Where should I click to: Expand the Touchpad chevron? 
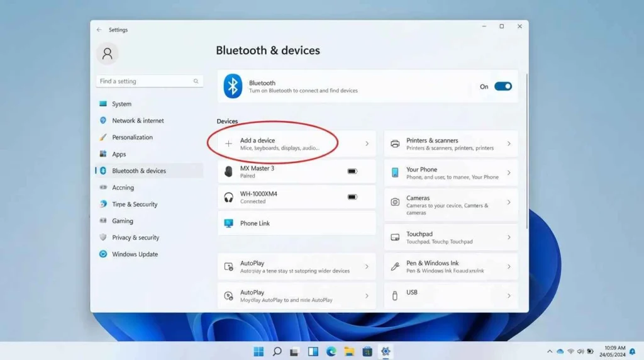[509, 237]
